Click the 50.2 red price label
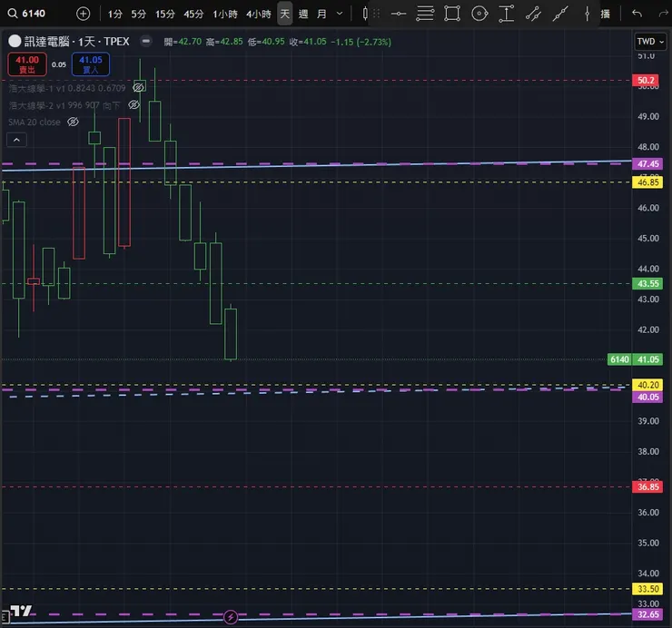This screenshot has width=672, height=628. 647,81
